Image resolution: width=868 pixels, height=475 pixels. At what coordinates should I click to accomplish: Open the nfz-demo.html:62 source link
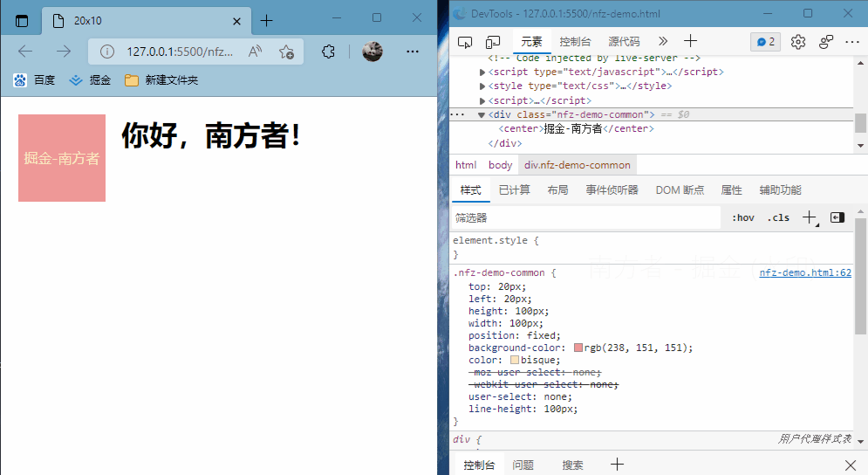coord(805,272)
